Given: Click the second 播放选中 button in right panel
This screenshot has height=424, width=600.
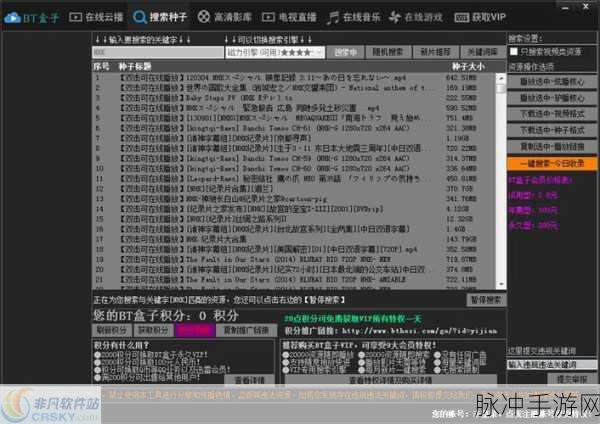Looking at the screenshot, I should (x=552, y=98).
